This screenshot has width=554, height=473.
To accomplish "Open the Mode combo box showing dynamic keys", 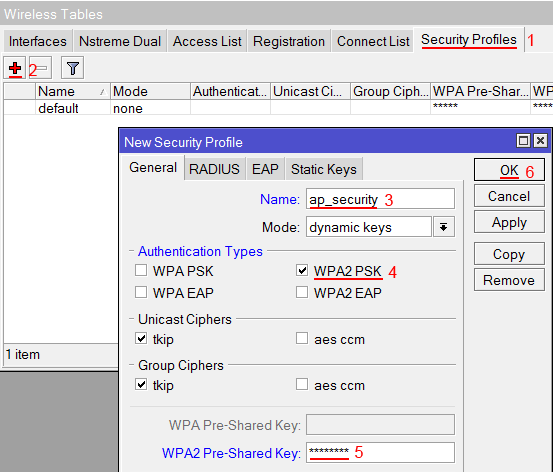I will [369, 227].
